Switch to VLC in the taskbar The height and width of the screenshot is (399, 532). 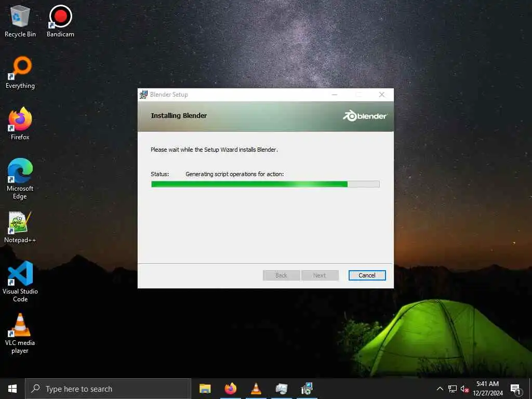tap(256, 389)
